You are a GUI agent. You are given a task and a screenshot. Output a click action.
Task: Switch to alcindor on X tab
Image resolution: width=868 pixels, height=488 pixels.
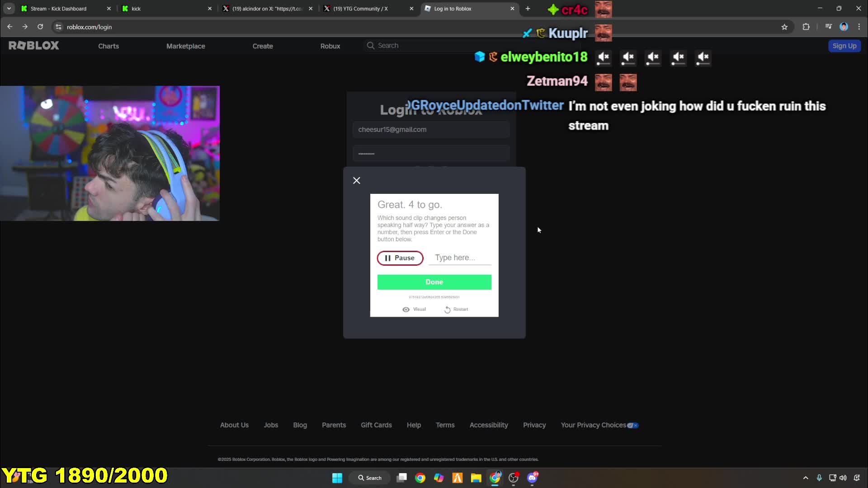pos(267,9)
